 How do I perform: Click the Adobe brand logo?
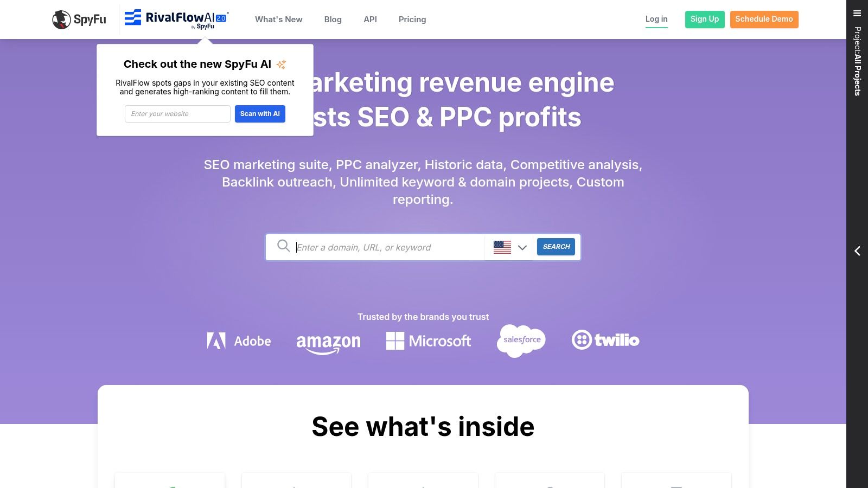click(x=239, y=341)
